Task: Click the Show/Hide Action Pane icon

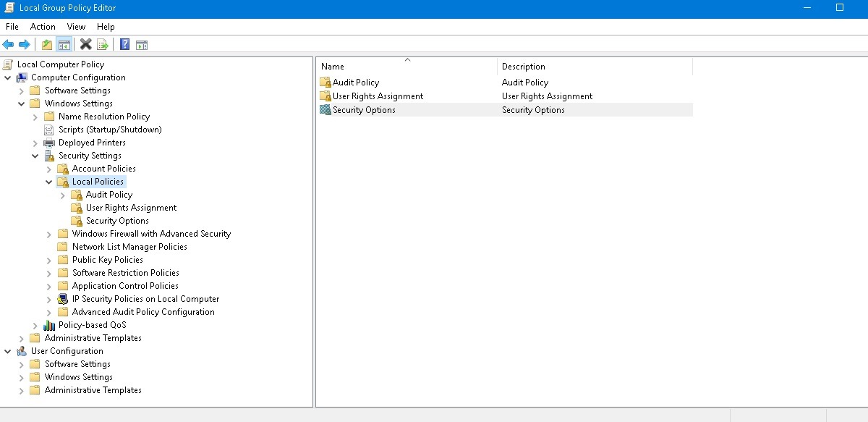Action: coord(142,44)
